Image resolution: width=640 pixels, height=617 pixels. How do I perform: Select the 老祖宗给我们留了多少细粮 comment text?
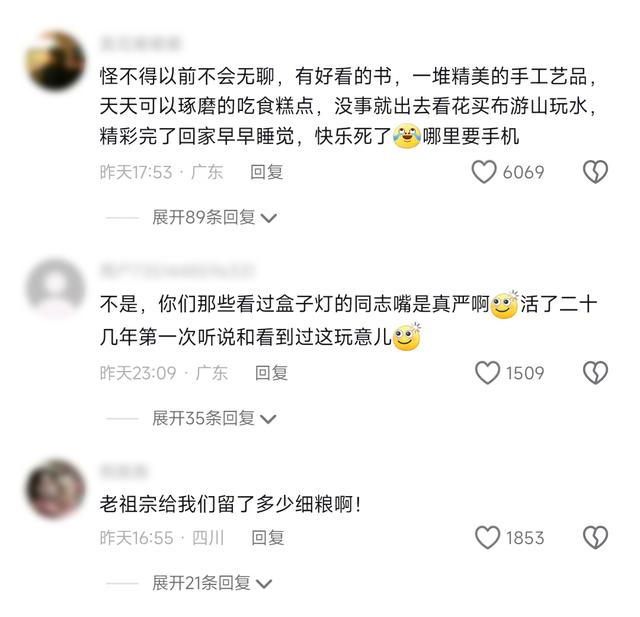coord(231,504)
